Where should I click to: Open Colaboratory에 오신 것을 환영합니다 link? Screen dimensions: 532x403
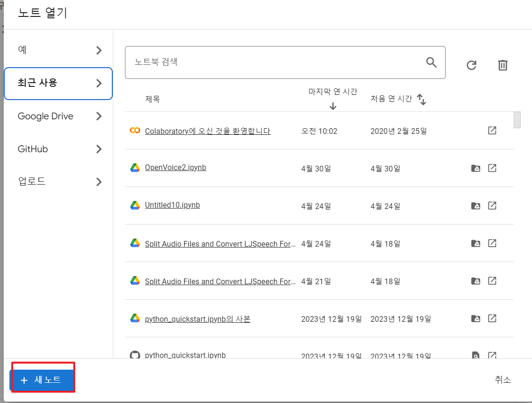(x=208, y=131)
